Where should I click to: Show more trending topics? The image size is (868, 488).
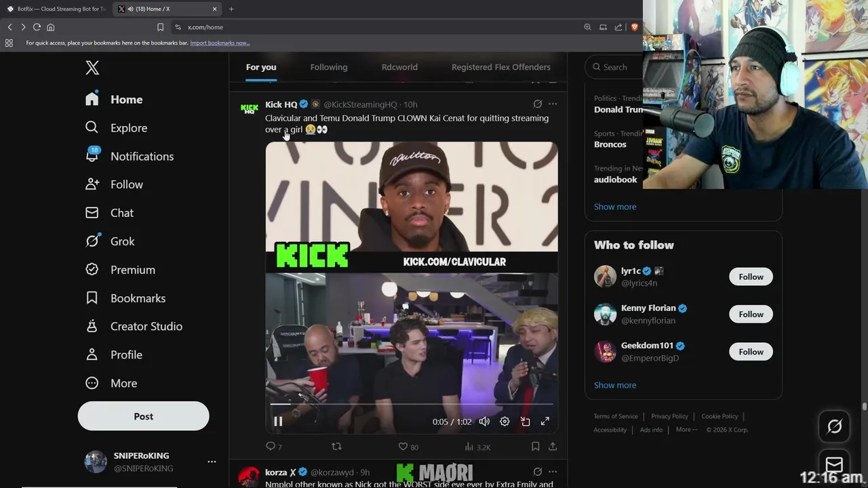pyautogui.click(x=615, y=207)
